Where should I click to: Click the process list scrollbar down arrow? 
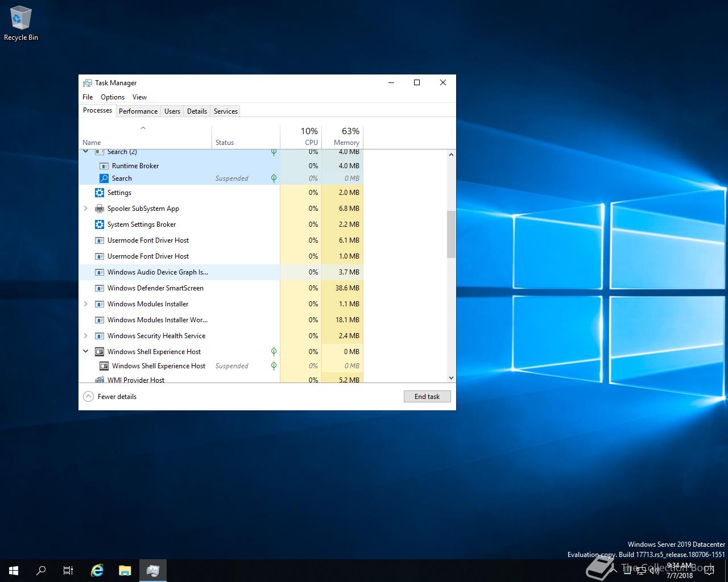451,377
